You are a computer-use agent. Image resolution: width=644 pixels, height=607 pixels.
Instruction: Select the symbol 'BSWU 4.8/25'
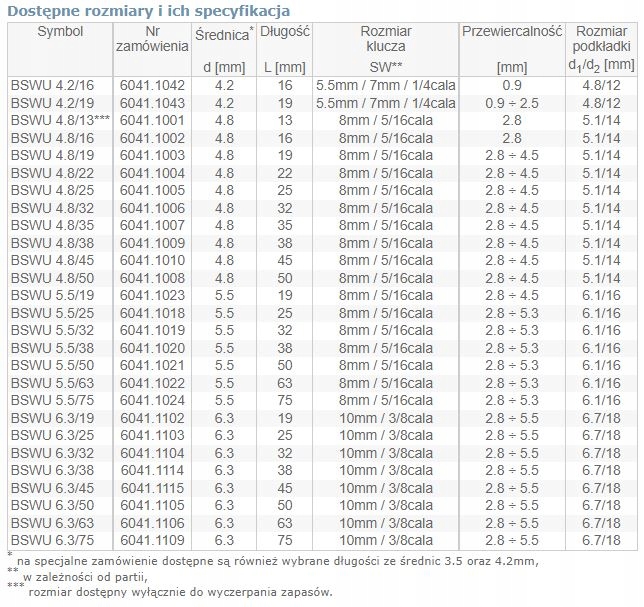coord(52,191)
